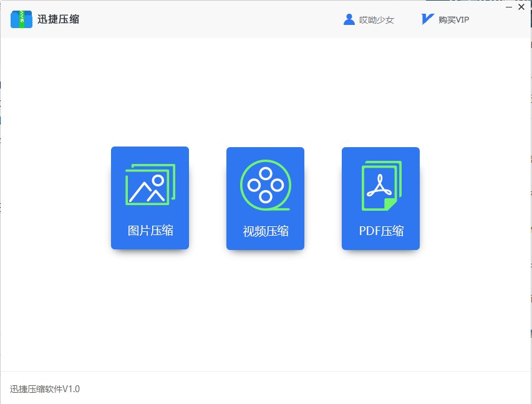
Task: Select 图片压缩 to compress images
Action: tap(150, 198)
